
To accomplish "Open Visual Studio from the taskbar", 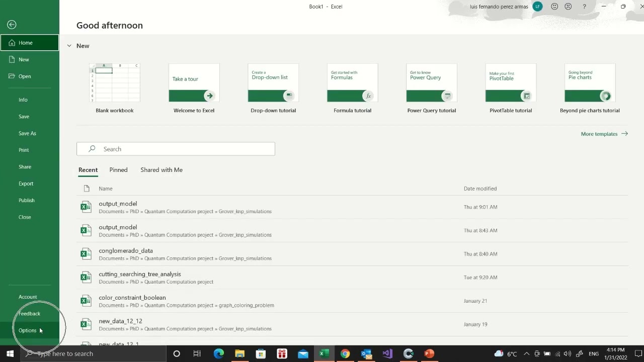I will (387, 353).
